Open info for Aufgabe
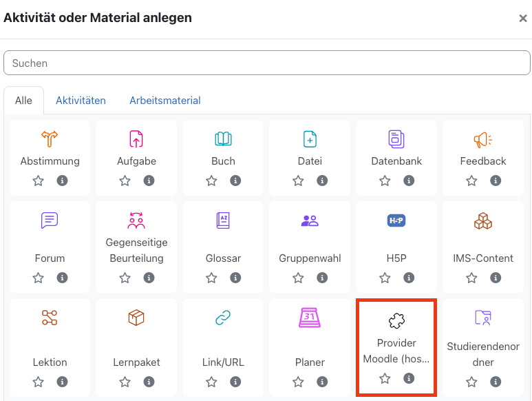Screen dimensions: 532x401 coord(149,181)
